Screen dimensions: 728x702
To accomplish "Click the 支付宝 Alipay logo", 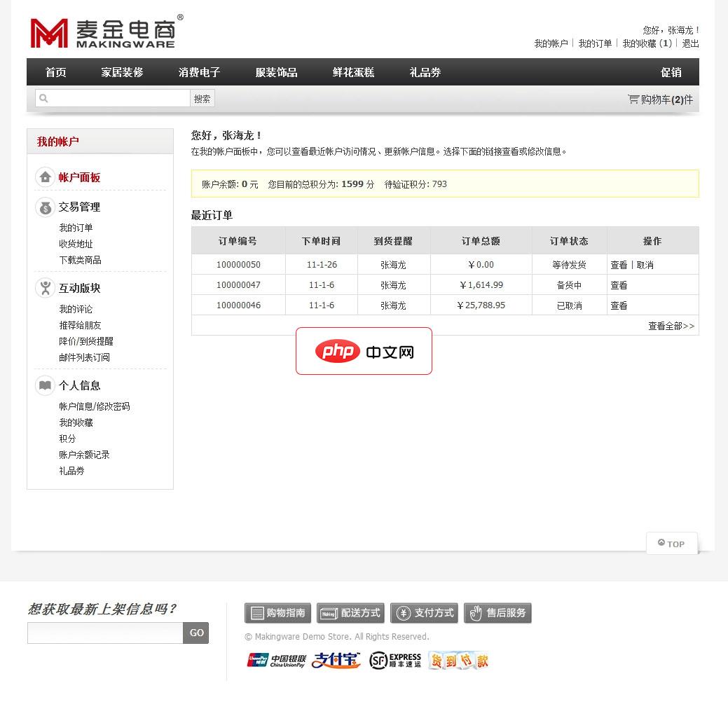I will 335,659.
